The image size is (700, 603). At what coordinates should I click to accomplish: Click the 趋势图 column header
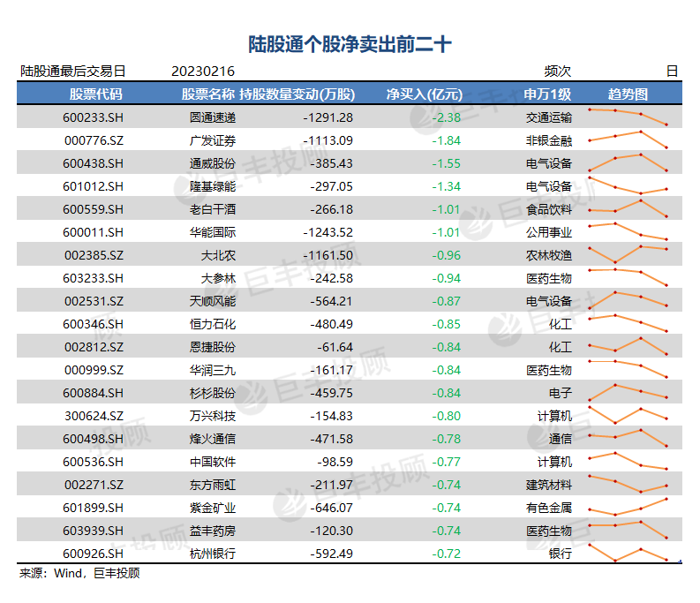[628, 94]
